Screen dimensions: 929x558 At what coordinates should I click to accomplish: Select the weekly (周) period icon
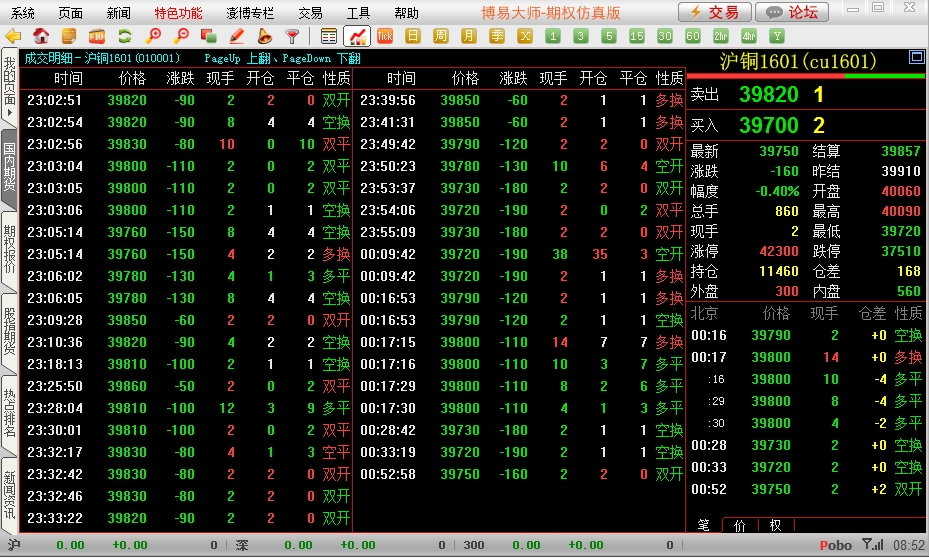(x=441, y=36)
